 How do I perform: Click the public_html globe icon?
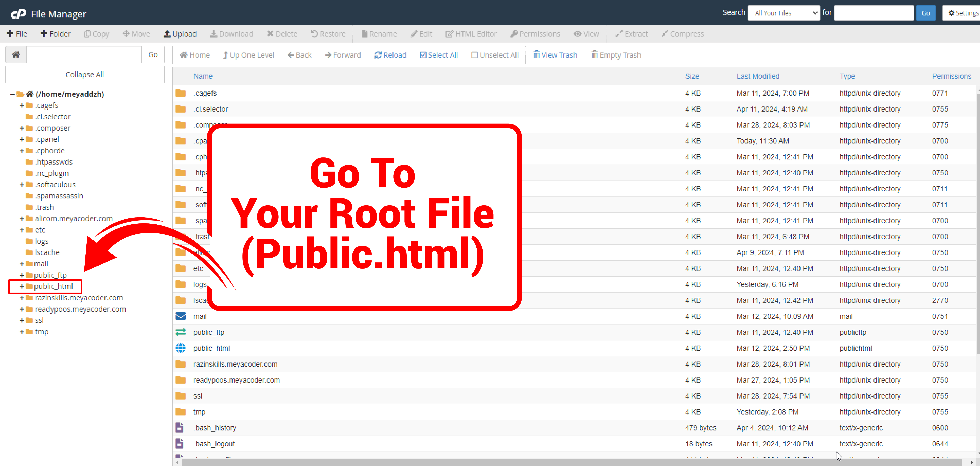(x=181, y=348)
